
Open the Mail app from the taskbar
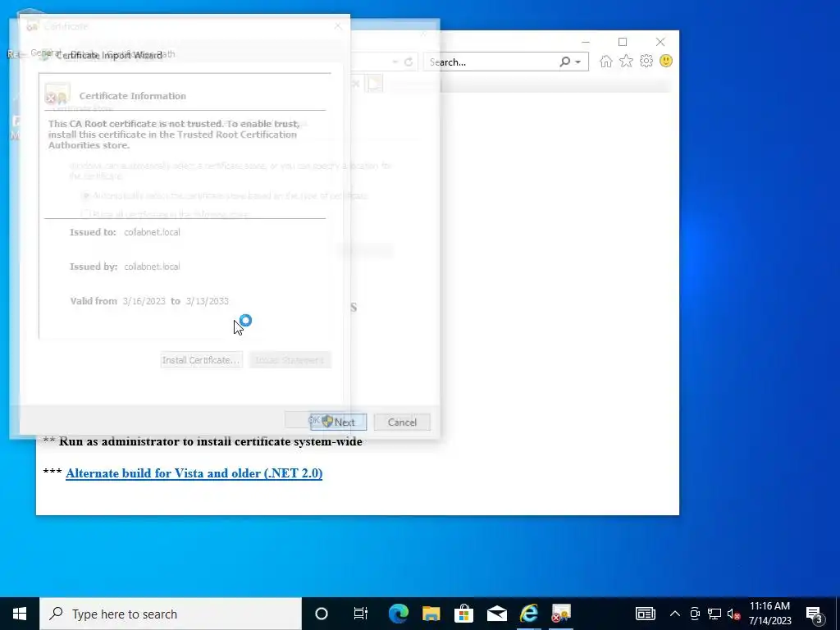pos(496,614)
